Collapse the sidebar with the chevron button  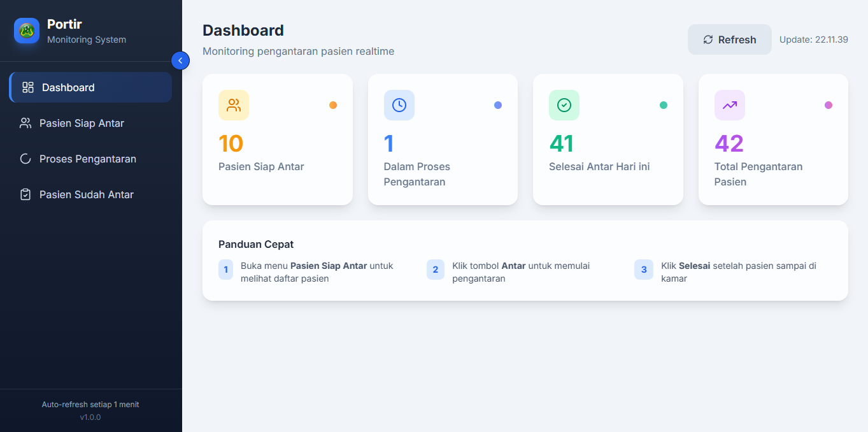[180, 61]
